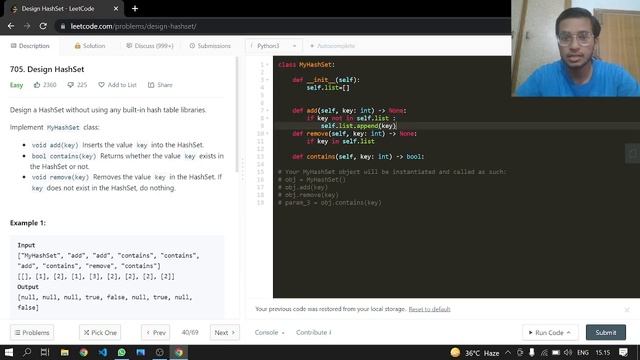Click the browser forward arrow
Image resolution: width=640 pixels, height=360 pixels.
27,26
